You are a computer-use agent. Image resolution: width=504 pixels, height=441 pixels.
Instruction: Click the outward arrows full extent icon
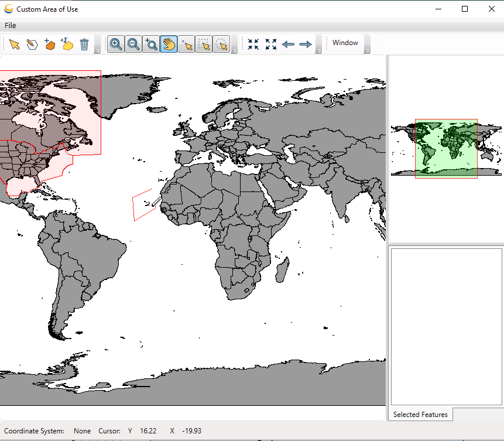tap(270, 45)
